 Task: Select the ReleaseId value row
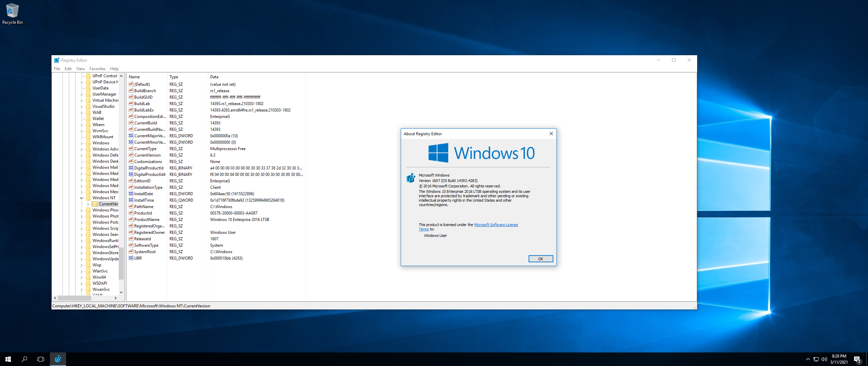tap(216, 239)
